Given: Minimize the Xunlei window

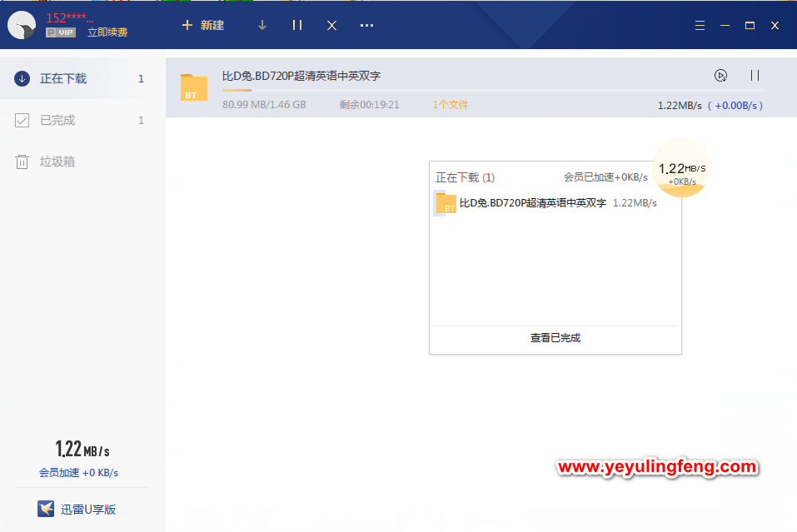Looking at the screenshot, I should coord(725,26).
